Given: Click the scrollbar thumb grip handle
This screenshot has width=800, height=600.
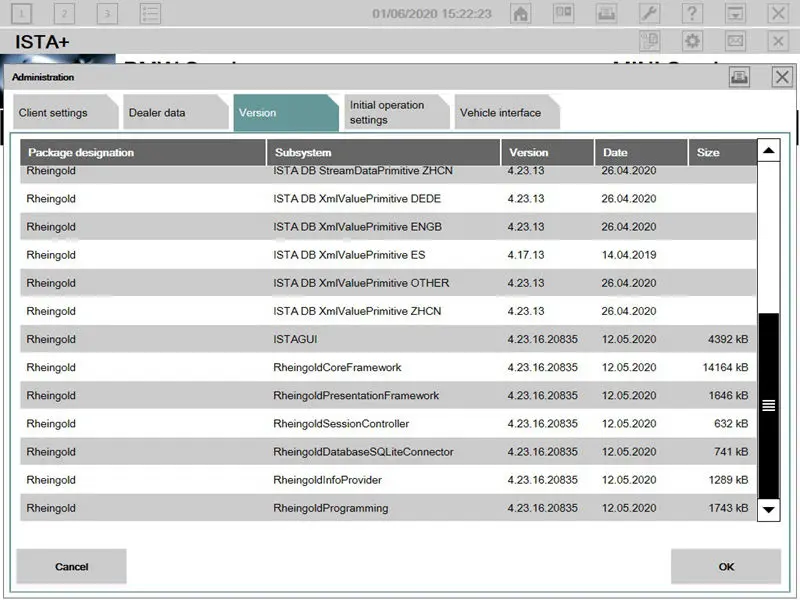Looking at the screenshot, I should tap(768, 405).
